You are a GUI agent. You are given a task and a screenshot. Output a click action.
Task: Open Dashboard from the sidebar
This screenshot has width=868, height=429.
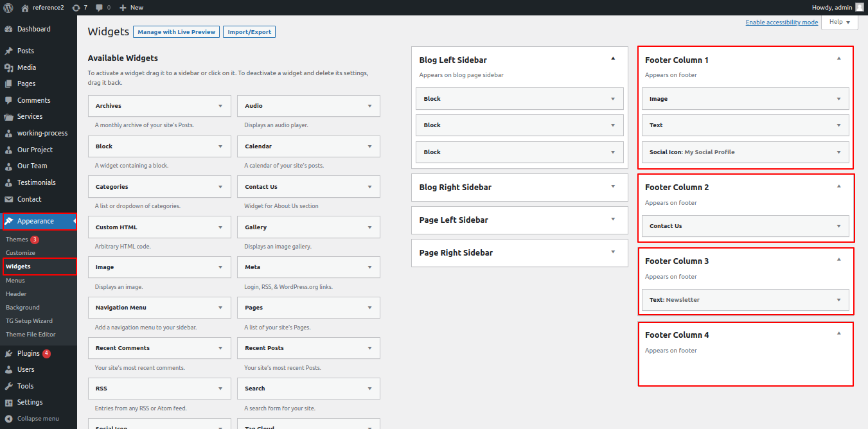(33, 29)
